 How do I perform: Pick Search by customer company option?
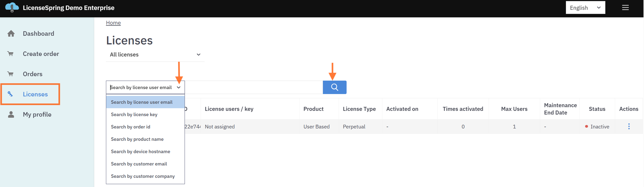(143, 176)
